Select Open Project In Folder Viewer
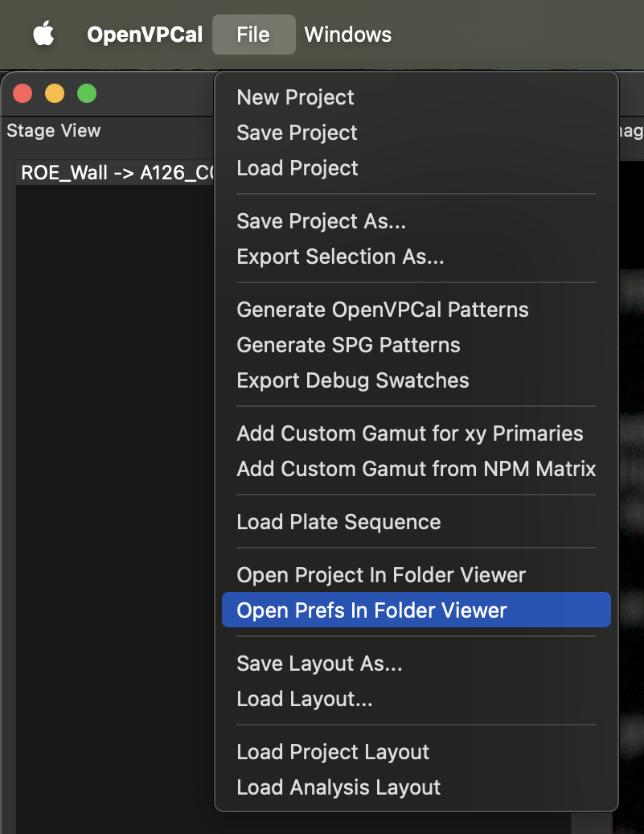The height and width of the screenshot is (834, 644). [x=416, y=575]
